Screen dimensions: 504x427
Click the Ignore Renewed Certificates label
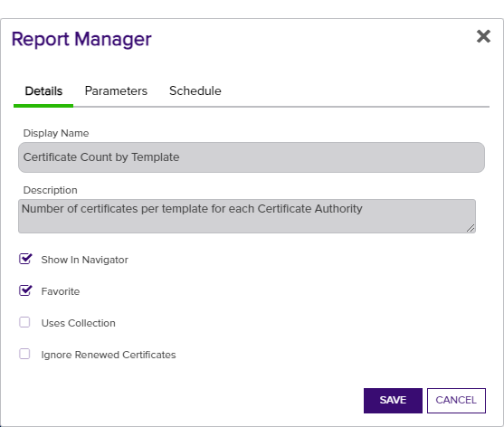coord(109,355)
